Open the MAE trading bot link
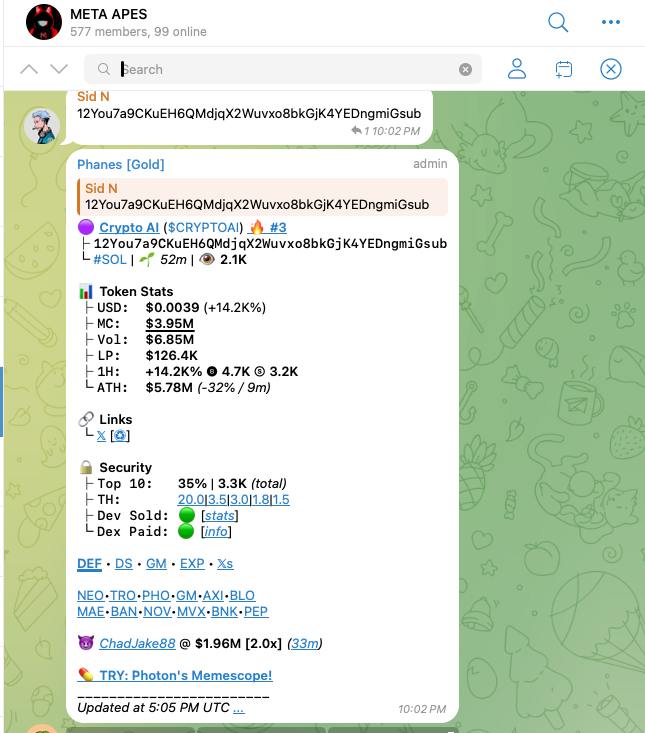This screenshot has width=645, height=733. [x=91, y=611]
